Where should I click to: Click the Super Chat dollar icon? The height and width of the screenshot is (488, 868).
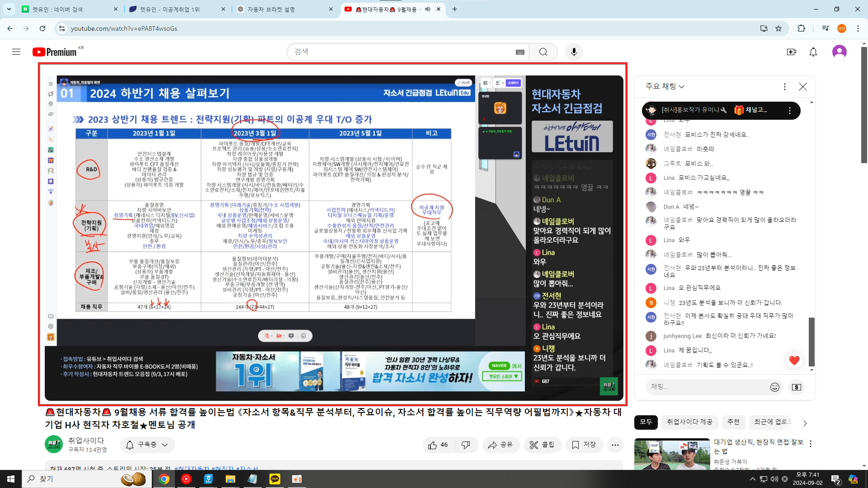tap(796, 387)
